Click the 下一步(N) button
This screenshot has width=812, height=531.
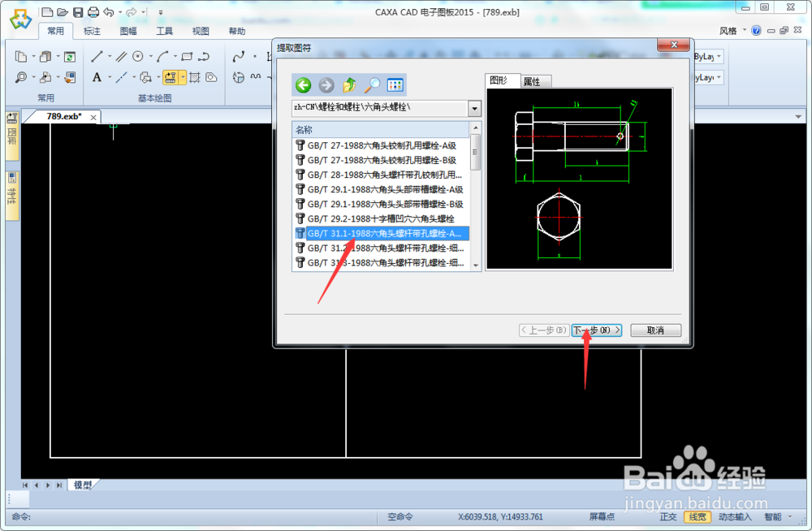[597, 330]
